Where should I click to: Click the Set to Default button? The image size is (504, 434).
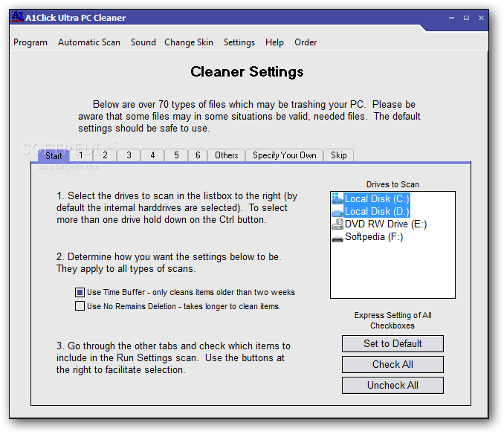tap(392, 344)
